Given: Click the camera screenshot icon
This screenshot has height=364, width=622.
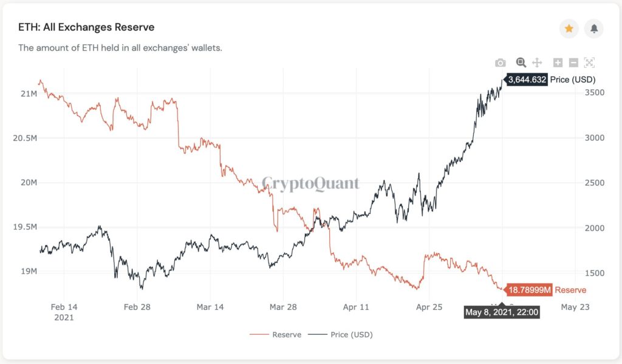Looking at the screenshot, I should coord(501,62).
